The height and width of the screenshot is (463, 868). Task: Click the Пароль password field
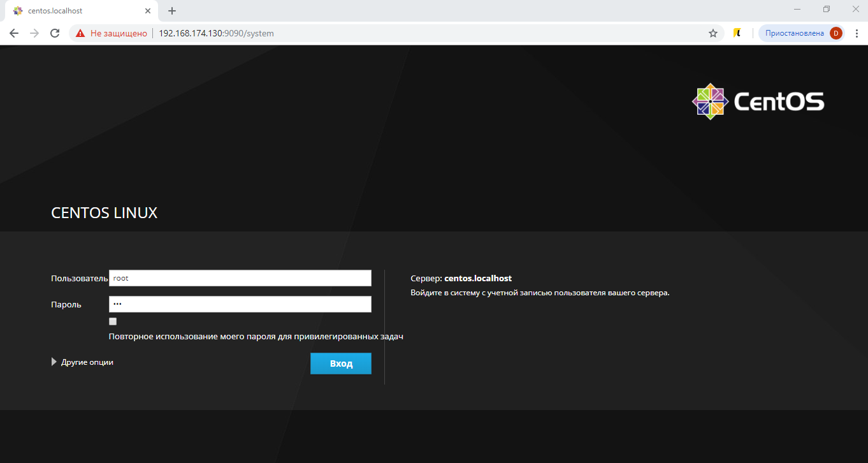[240, 304]
